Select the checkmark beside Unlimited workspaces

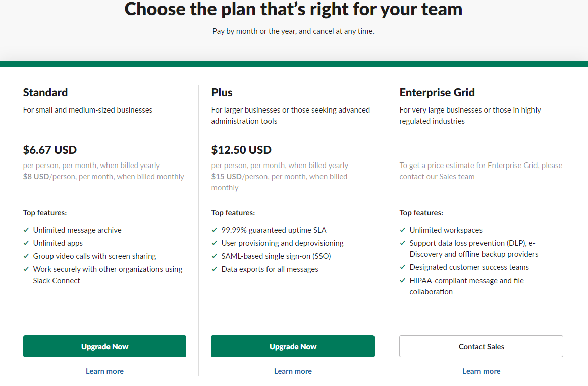coord(403,230)
